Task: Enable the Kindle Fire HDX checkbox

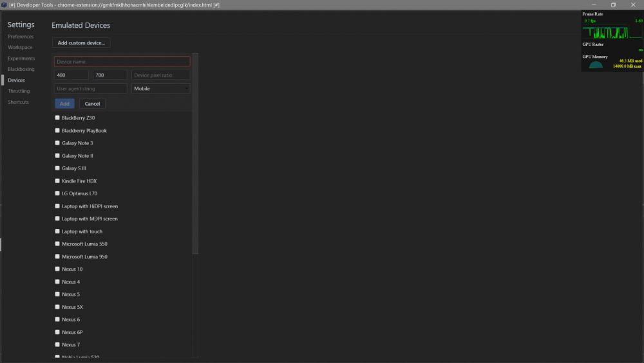Action: [57, 181]
